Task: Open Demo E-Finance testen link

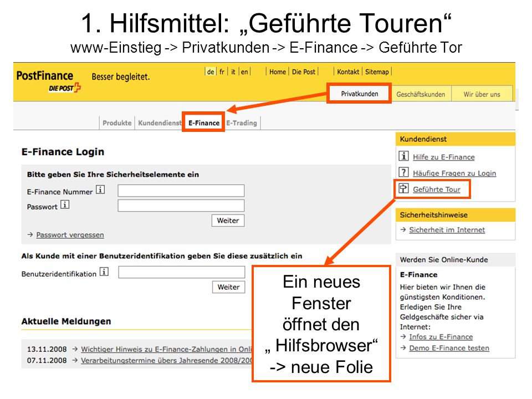Action: coord(449,348)
